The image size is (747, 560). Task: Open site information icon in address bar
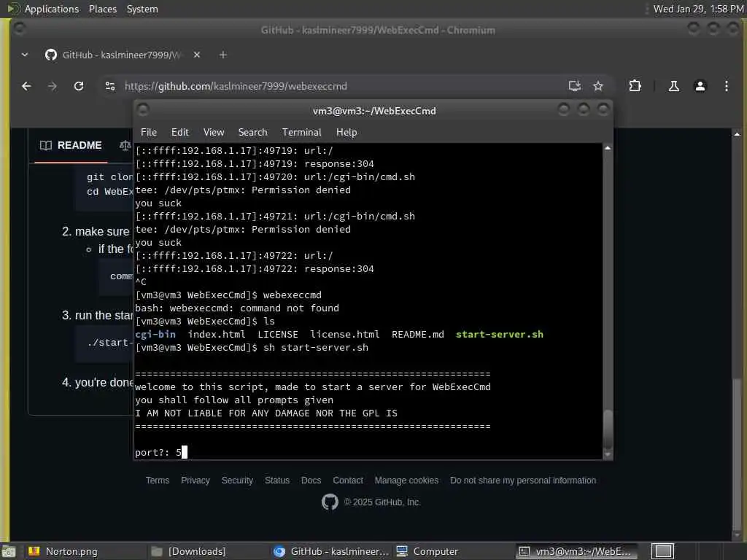pyautogui.click(x=110, y=86)
